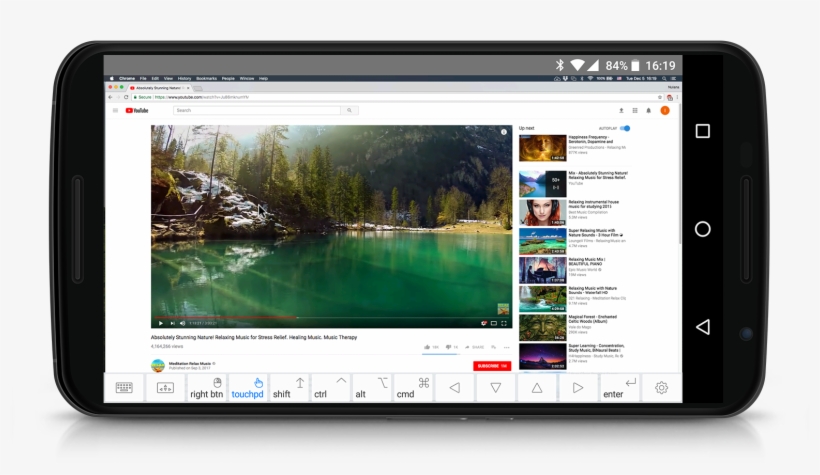This screenshot has width=820, height=475.
Task: Open the Apple menu
Action: coord(111,78)
